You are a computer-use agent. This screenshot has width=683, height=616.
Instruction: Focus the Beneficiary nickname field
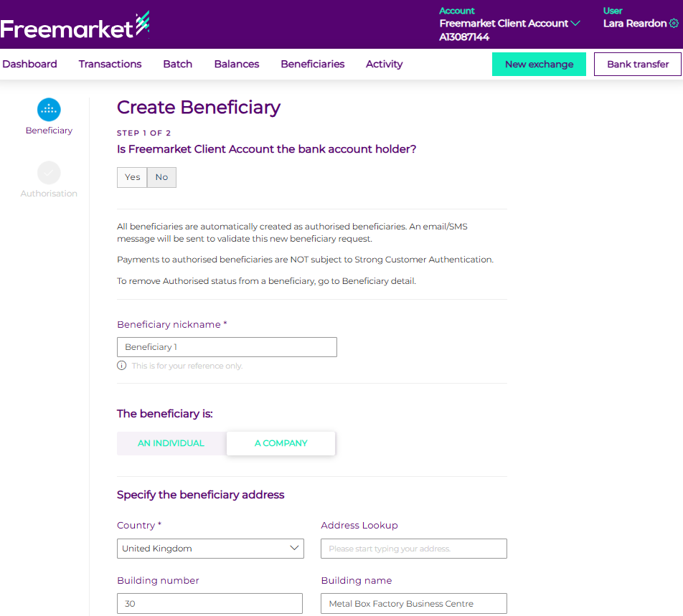point(227,347)
